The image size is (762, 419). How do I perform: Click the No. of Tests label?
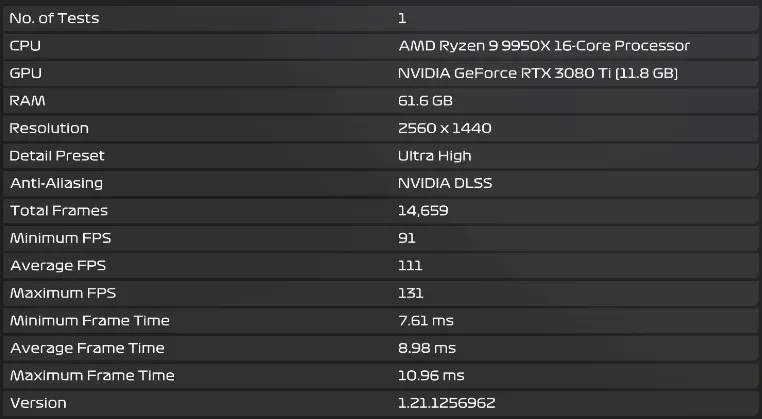pos(55,18)
